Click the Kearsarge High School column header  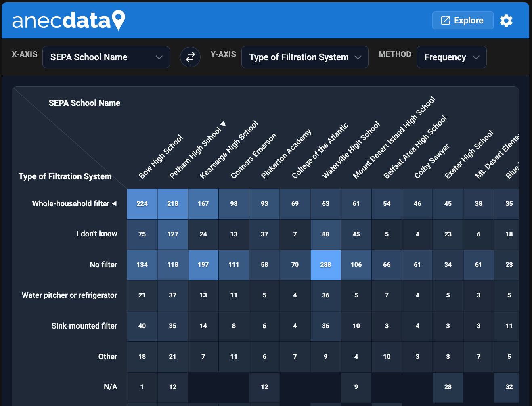[x=229, y=149]
